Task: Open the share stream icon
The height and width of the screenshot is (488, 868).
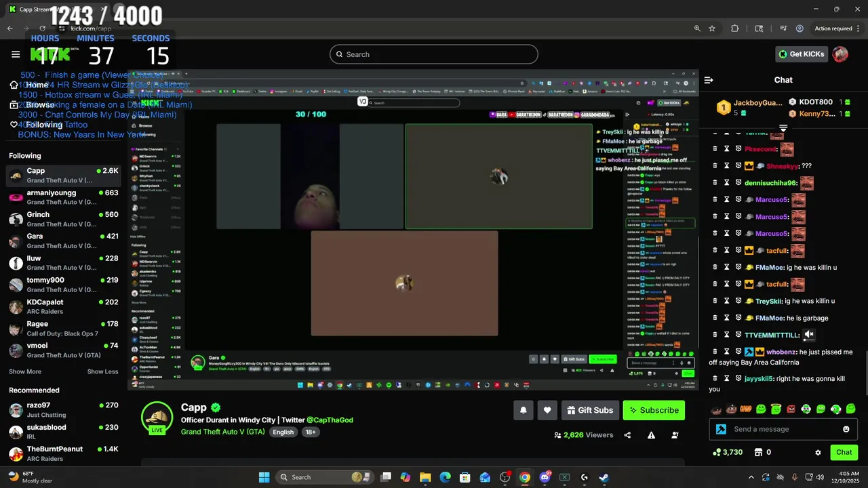Action: (627, 435)
